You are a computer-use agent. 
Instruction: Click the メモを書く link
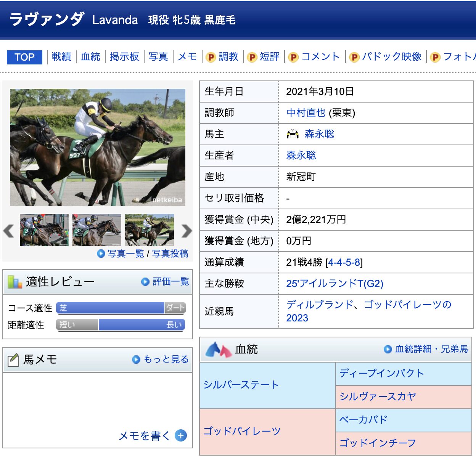pyautogui.click(x=145, y=435)
